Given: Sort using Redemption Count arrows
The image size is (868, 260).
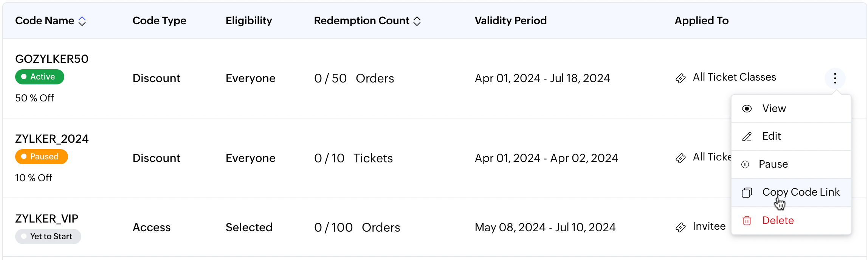Looking at the screenshot, I should (x=417, y=21).
